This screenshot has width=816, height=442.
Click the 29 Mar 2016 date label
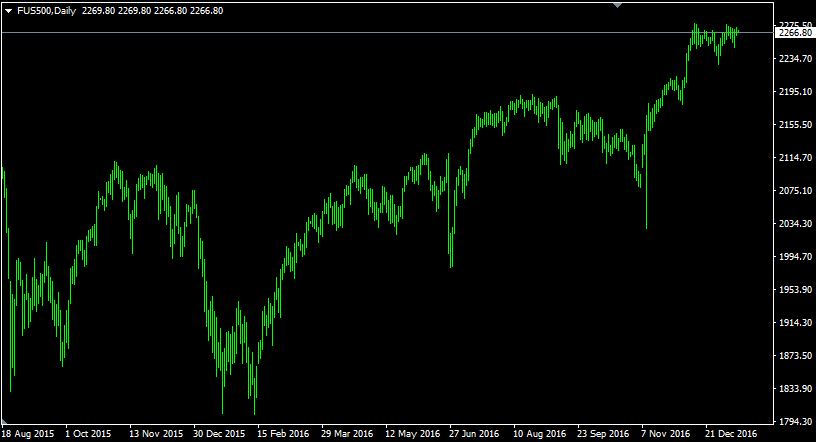[x=347, y=433]
